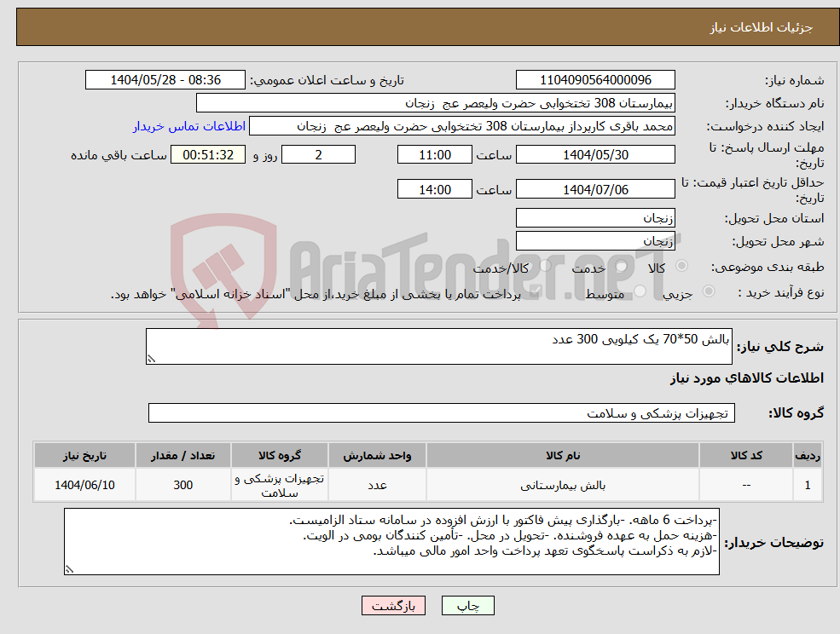Click the need date cell 1404/06/10
The image size is (840, 634).
pyautogui.click(x=84, y=485)
